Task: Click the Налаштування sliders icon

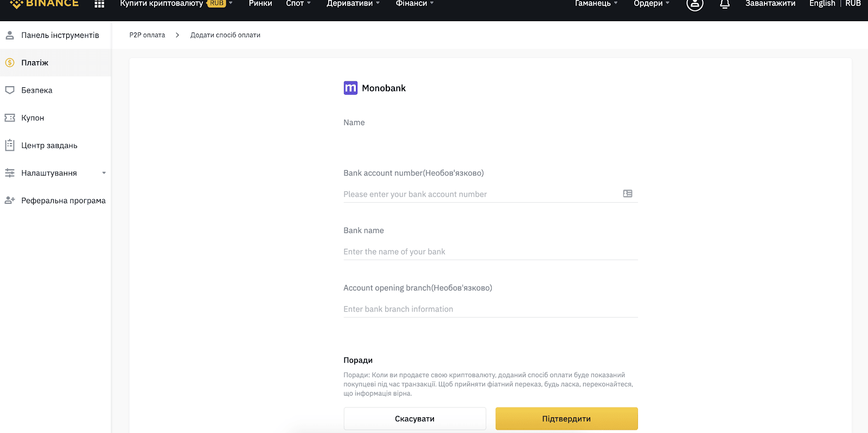Action: coord(10,173)
